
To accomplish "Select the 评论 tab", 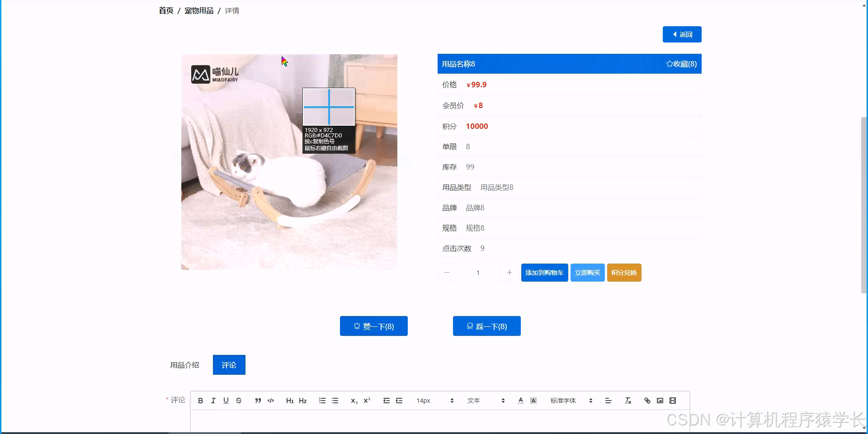I will click(x=229, y=365).
